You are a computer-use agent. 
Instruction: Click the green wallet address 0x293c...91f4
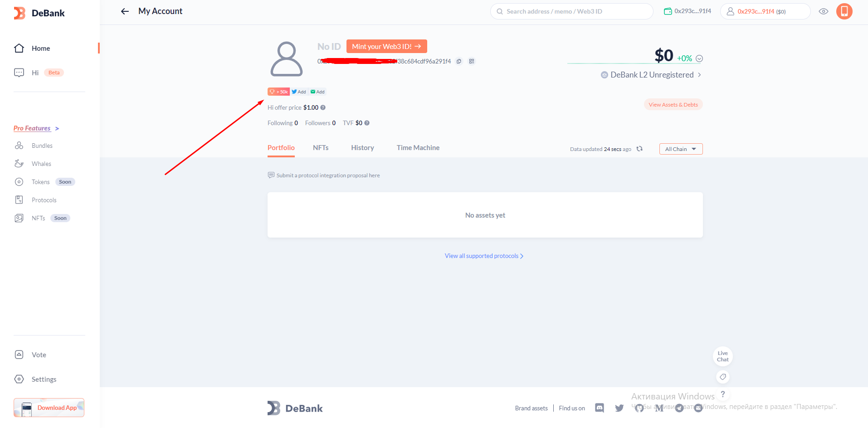point(688,11)
